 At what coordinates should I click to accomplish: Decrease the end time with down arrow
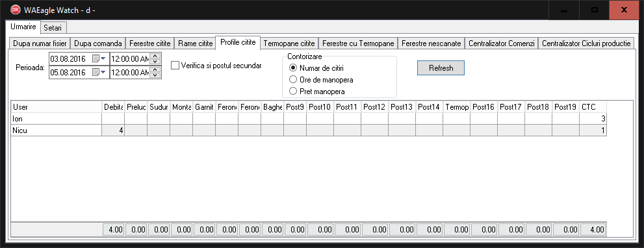155,75
